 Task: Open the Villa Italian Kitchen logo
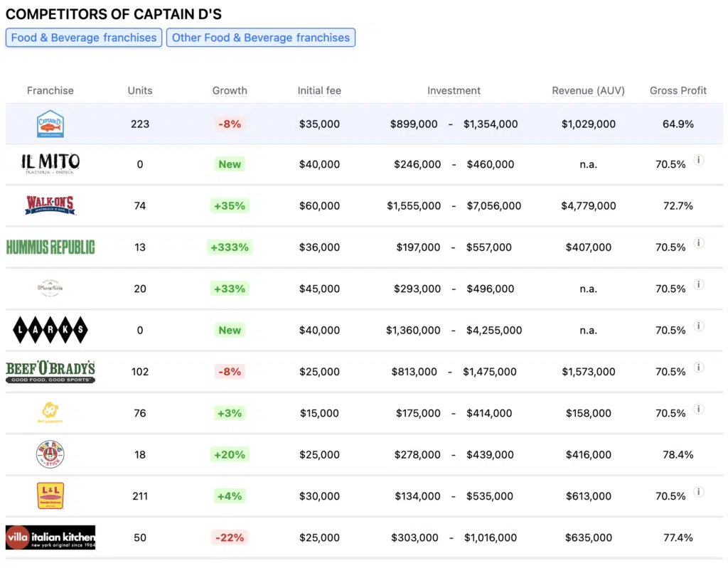tap(50, 537)
